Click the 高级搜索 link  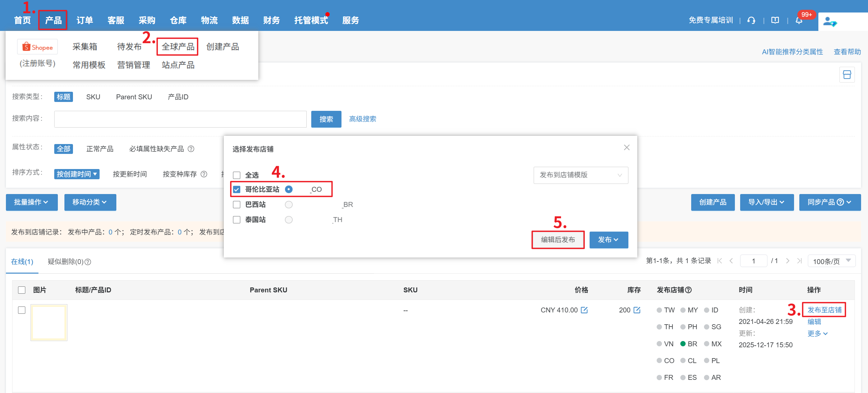(363, 119)
